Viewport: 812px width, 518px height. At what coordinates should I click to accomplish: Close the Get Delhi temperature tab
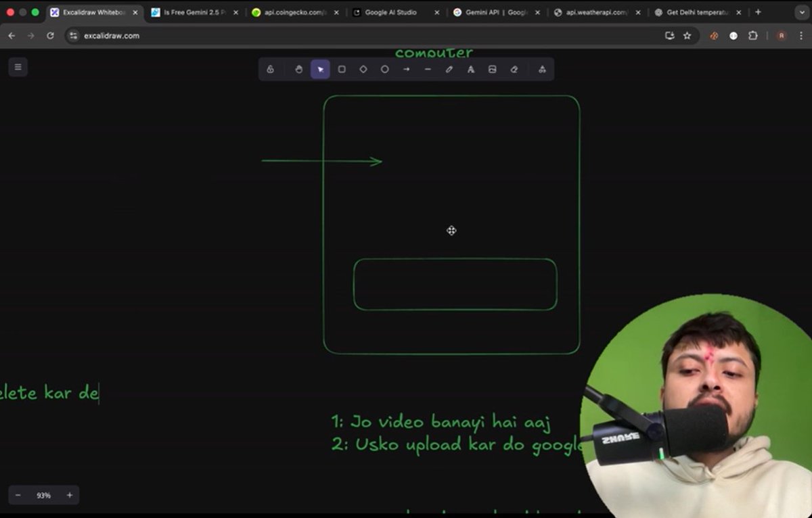click(x=738, y=12)
